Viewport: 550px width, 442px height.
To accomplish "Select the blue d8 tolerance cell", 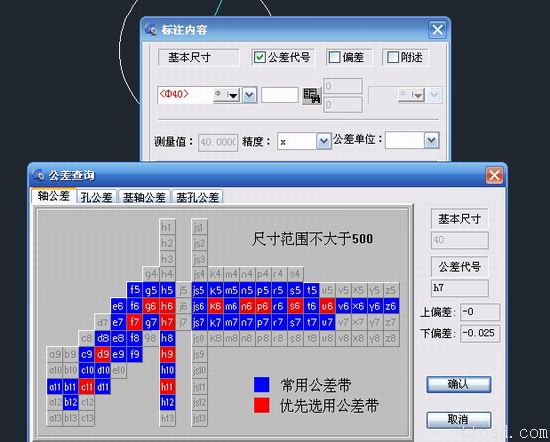I will tap(103, 338).
